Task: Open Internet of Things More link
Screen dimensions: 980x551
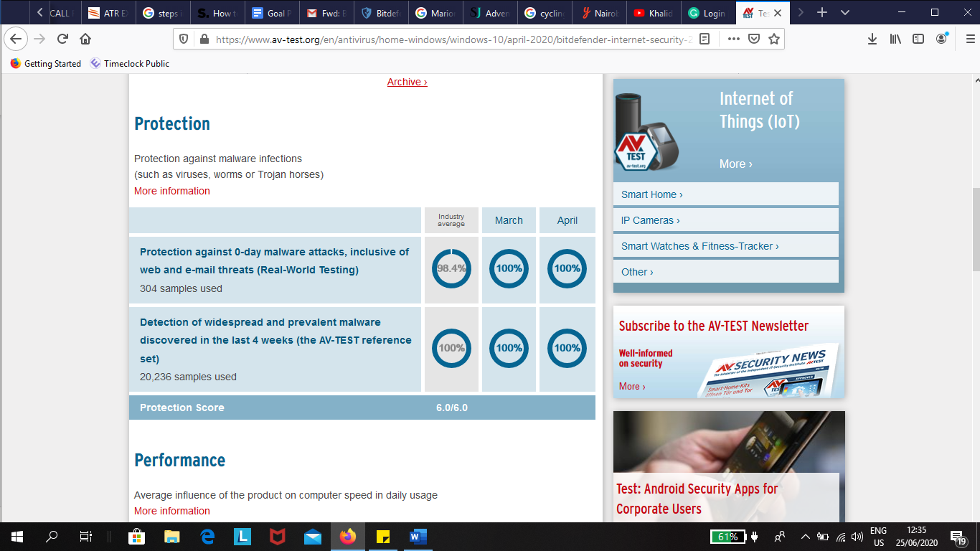Action: (x=735, y=164)
